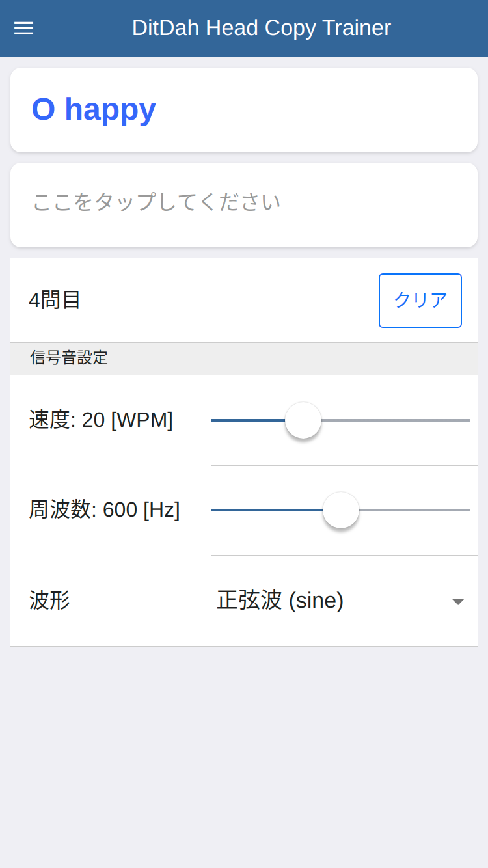Image resolution: width=488 pixels, height=868 pixels.
Task: Click the filled blue part of speed slider
Action: click(x=247, y=420)
